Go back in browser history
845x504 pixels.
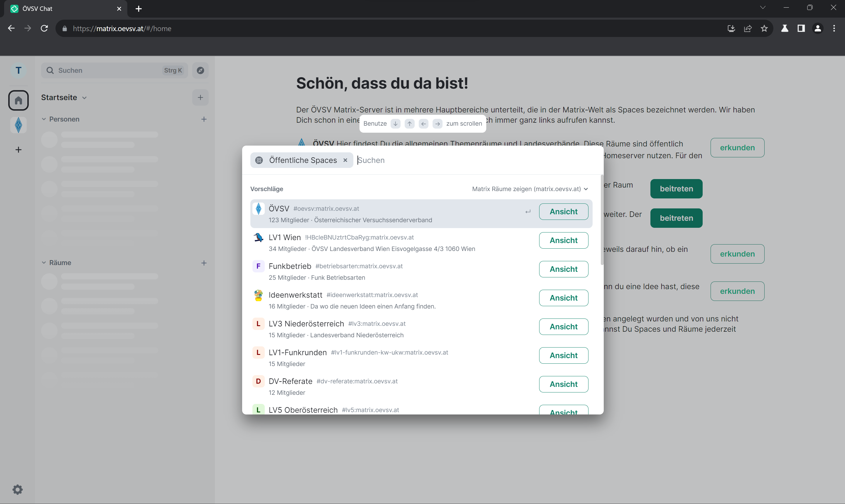pos(11,28)
